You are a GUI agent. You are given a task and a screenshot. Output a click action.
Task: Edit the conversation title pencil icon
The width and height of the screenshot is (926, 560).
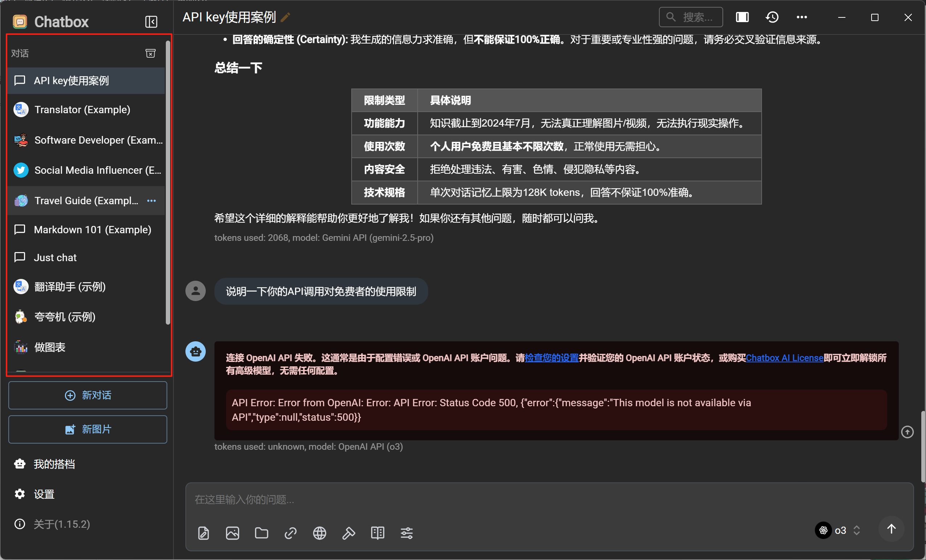click(285, 17)
